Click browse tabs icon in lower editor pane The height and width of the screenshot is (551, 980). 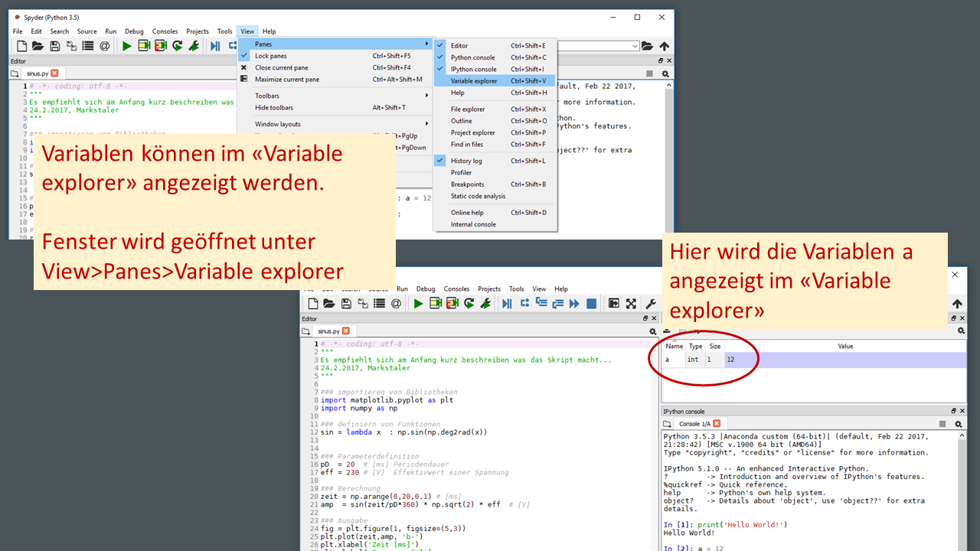coord(306,331)
